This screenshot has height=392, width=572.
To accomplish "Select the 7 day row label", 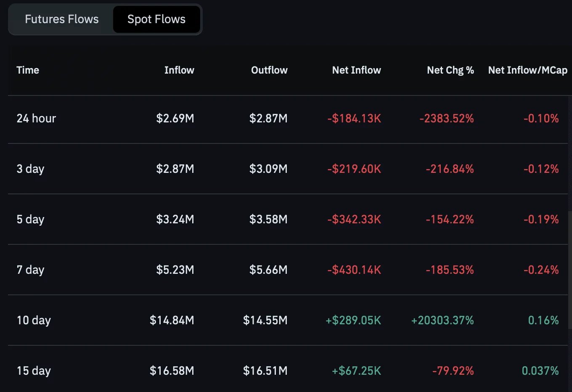I will point(30,270).
